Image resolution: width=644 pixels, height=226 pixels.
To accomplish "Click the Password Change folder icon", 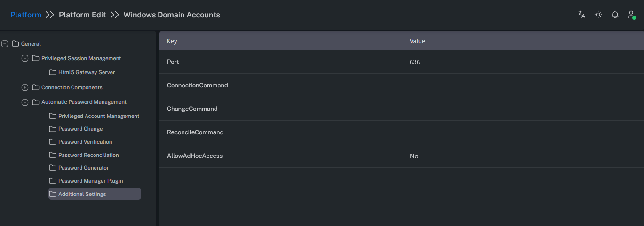I will [x=53, y=129].
